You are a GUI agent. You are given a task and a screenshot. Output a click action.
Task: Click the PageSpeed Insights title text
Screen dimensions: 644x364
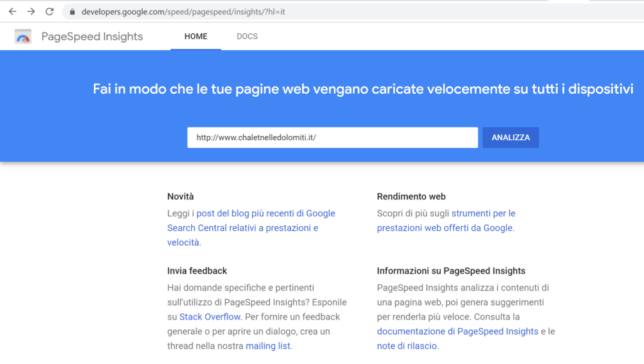(x=92, y=36)
